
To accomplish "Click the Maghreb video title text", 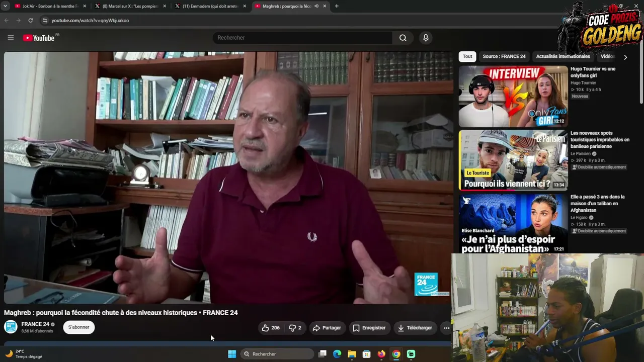I will pos(121,313).
